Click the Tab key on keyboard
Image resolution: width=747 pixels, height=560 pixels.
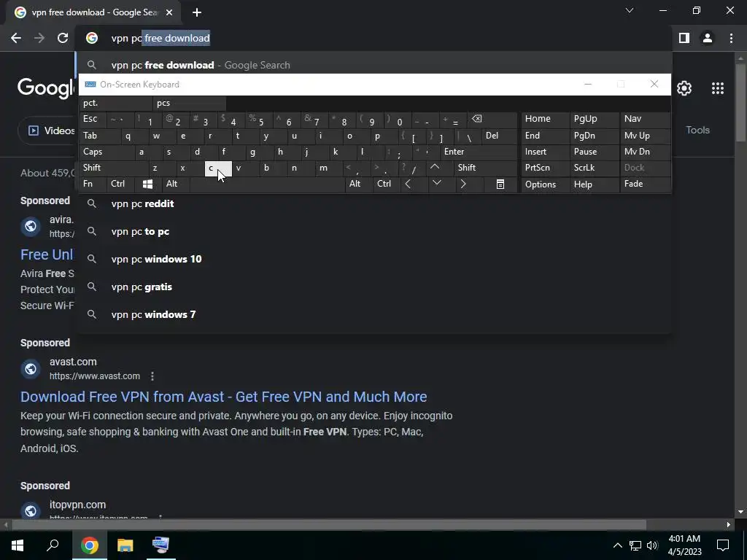pos(100,136)
